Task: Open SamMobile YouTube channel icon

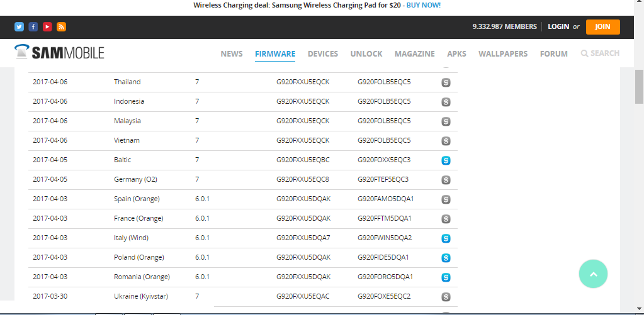Action: (47, 26)
